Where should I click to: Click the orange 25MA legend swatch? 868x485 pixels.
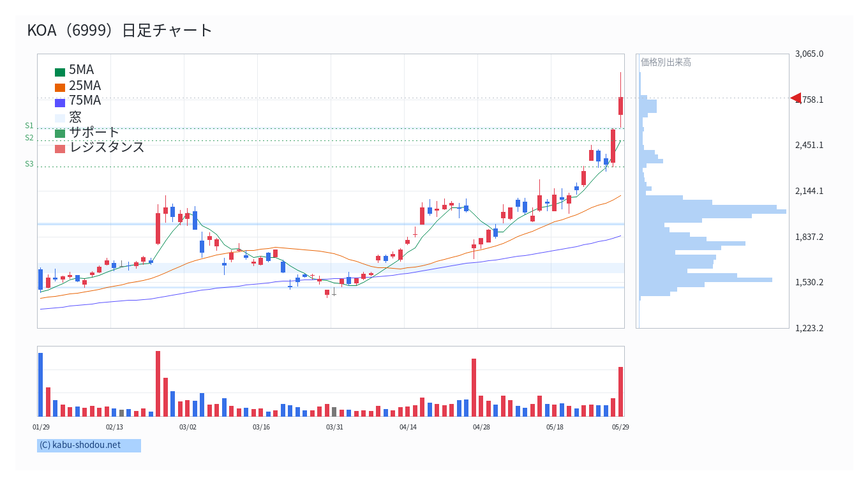point(60,87)
